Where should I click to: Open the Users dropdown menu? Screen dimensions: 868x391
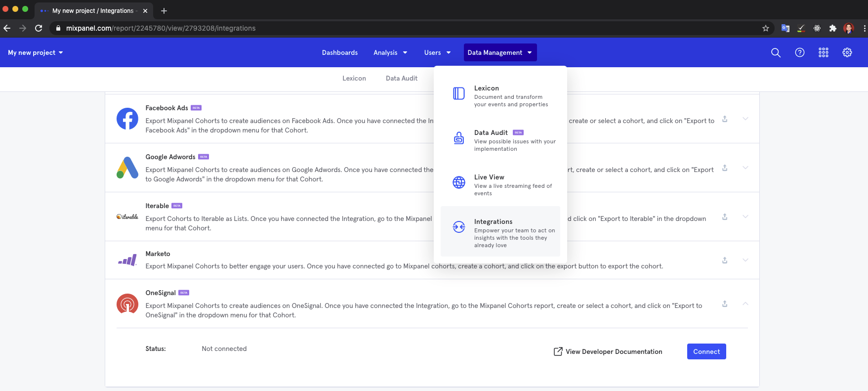click(437, 52)
